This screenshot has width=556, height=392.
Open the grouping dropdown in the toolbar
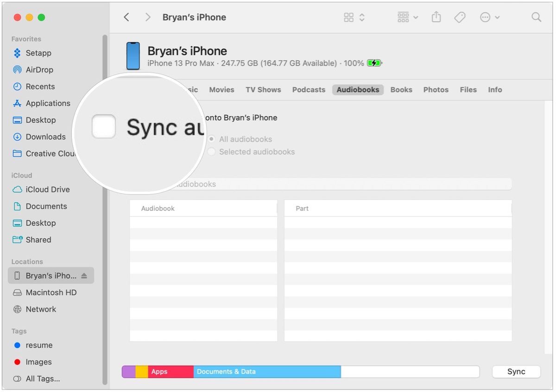pos(407,17)
